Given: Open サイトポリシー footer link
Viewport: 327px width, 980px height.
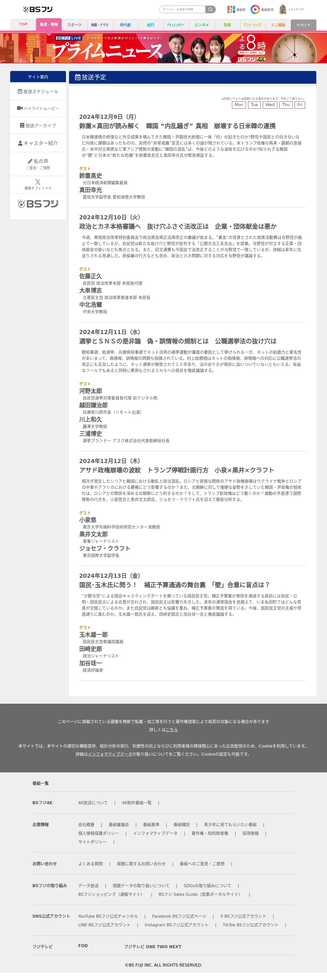Looking at the screenshot, I should tap(92, 842).
